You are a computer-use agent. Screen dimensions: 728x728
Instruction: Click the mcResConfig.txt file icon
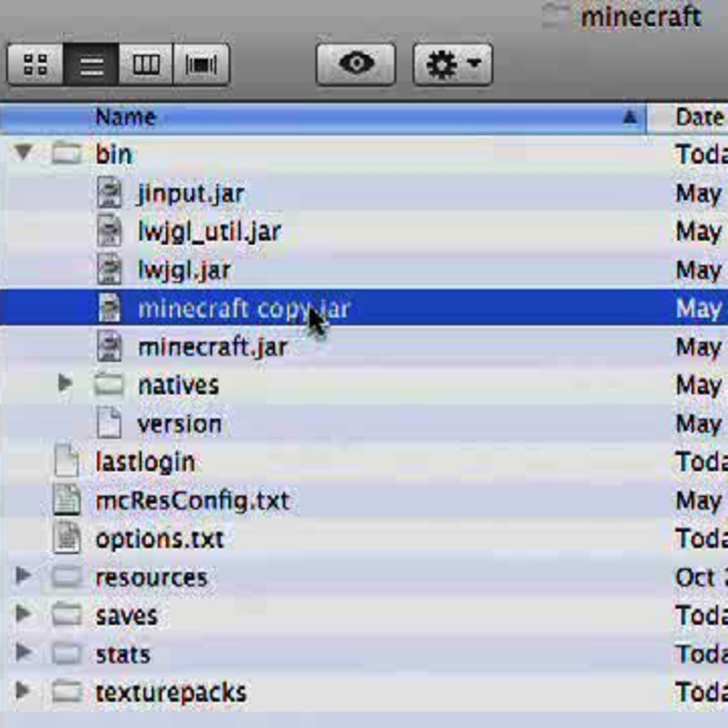[x=67, y=500]
